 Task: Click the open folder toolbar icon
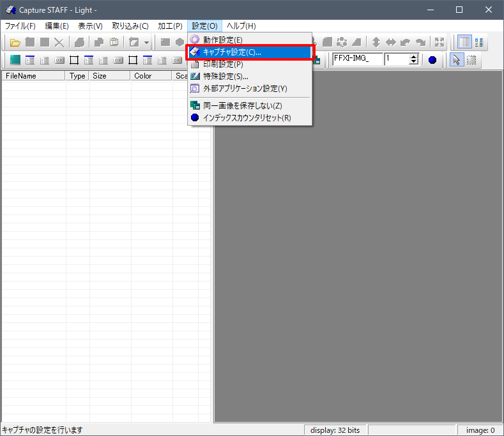(x=15, y=42)
